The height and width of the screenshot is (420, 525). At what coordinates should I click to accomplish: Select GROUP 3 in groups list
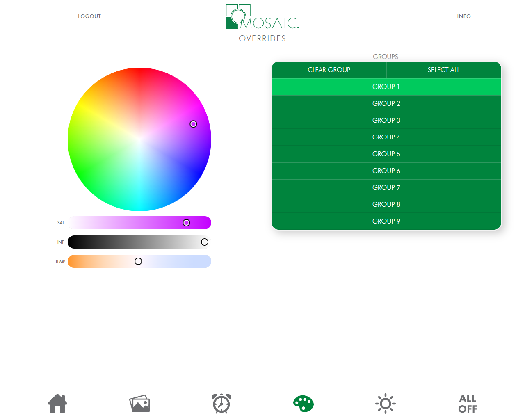click(x=386, y=120)
